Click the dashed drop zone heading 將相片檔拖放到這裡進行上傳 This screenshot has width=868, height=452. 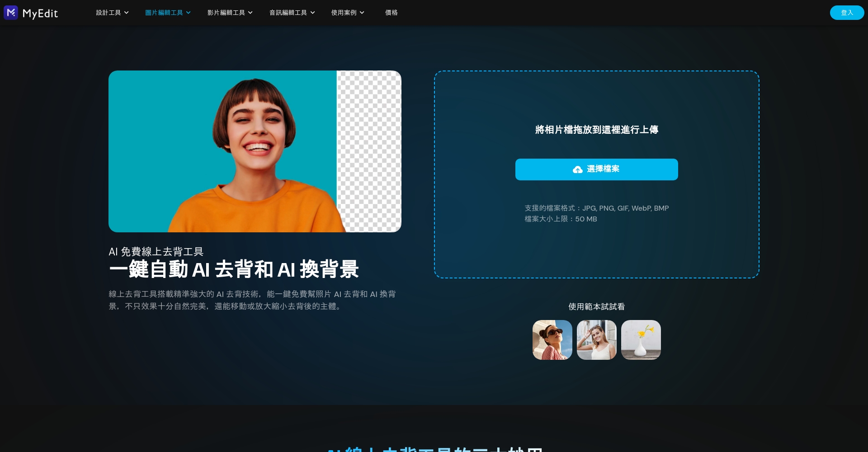[x=597, y=130]
